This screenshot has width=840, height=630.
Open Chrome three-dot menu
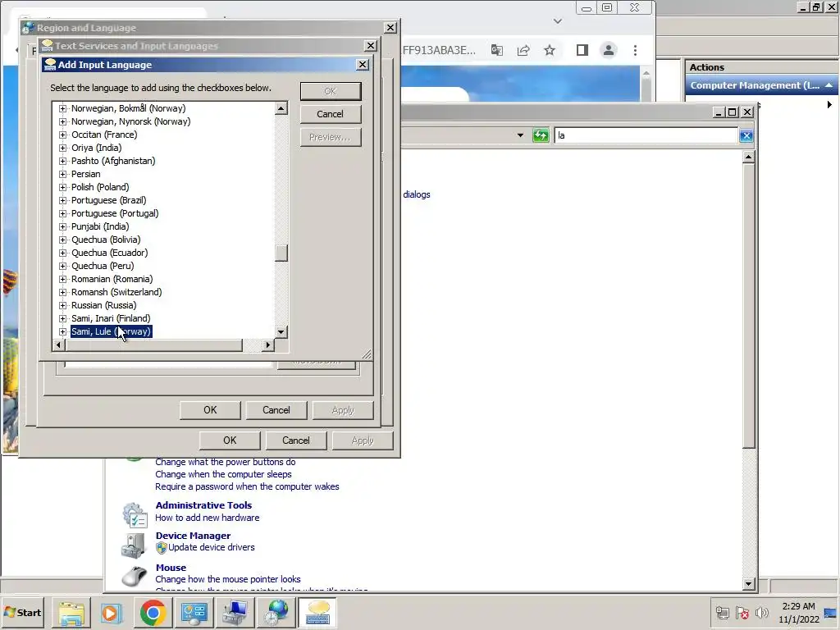coord(636,50)
